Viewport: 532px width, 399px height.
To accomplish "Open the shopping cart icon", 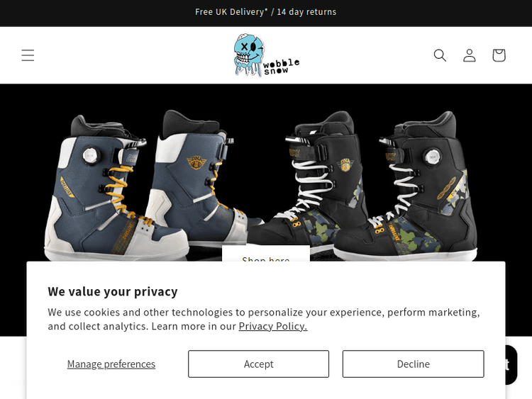I will pos(499,55).
